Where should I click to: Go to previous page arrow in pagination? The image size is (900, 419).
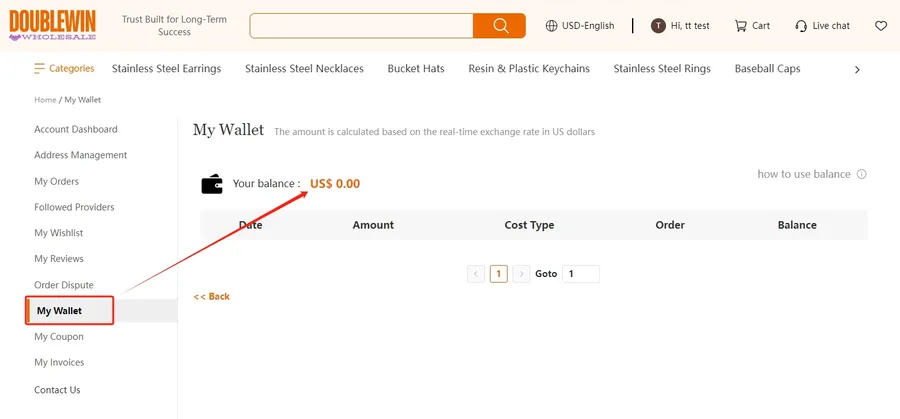pyautogui.click(x=476, y=274)
